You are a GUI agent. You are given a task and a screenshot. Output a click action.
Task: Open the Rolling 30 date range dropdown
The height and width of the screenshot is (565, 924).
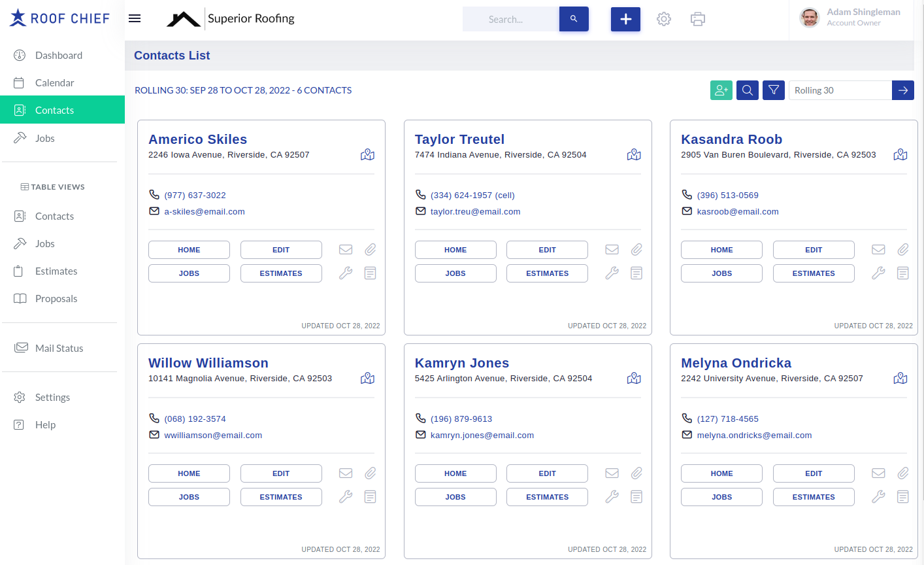(x=840, y=90)
